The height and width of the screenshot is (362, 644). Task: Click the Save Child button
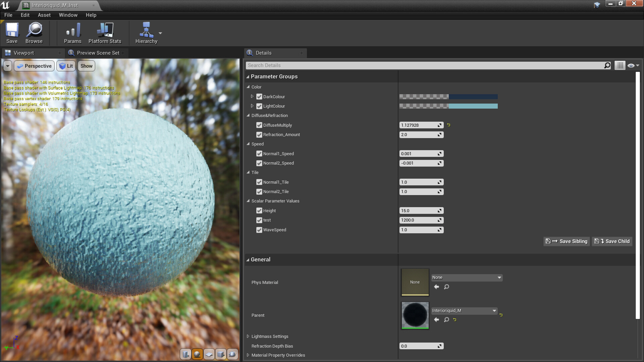612,241
